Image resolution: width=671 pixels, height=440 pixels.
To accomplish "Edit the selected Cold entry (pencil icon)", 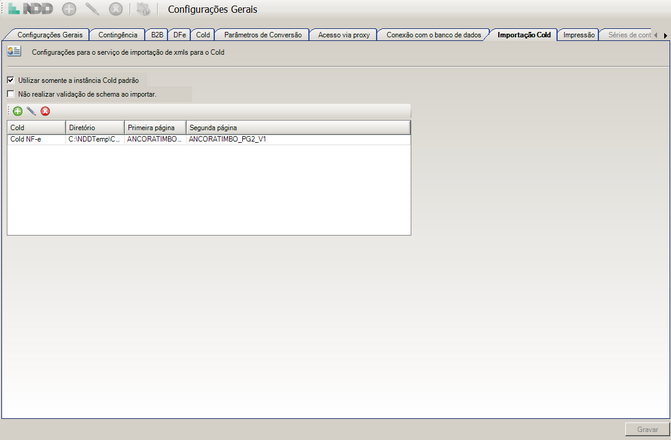I will click(31, 111).
